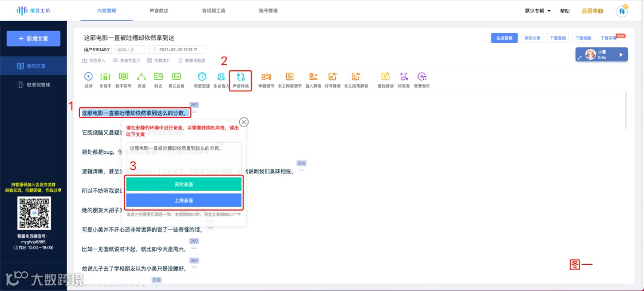Start 实时录音 live recording
The height and width of the screenshot is (291, 644).
pyautogui.click(x=184, y=185)
